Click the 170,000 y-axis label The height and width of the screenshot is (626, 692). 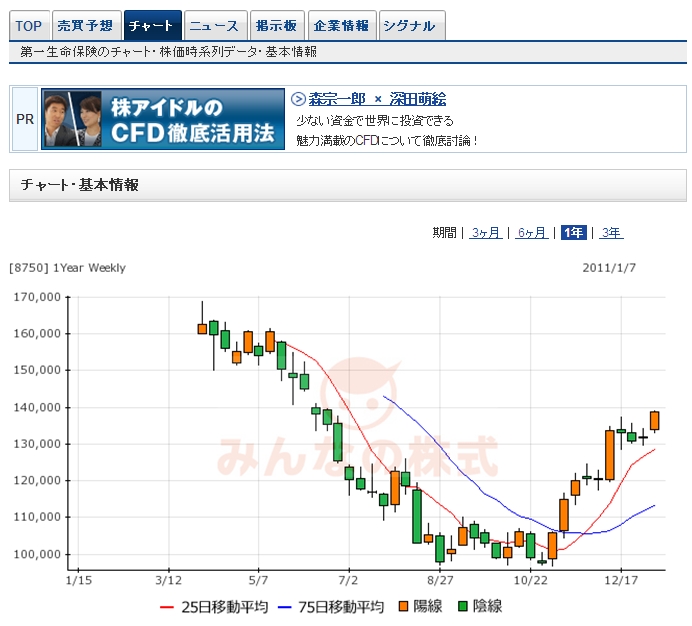[x=37, y=297]
